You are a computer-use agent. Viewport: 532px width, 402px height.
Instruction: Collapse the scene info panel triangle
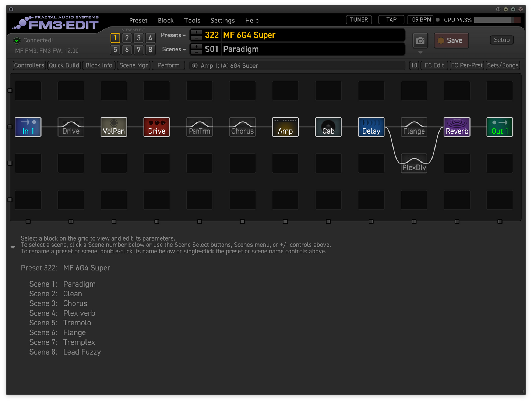(x=13, y=248)
